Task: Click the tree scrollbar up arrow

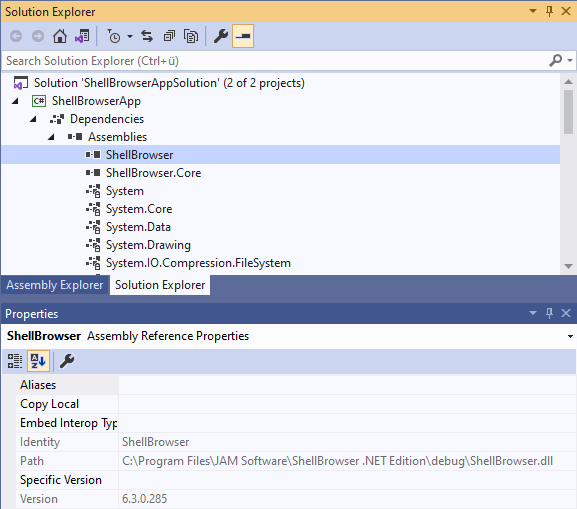Action: click(568, 82)
